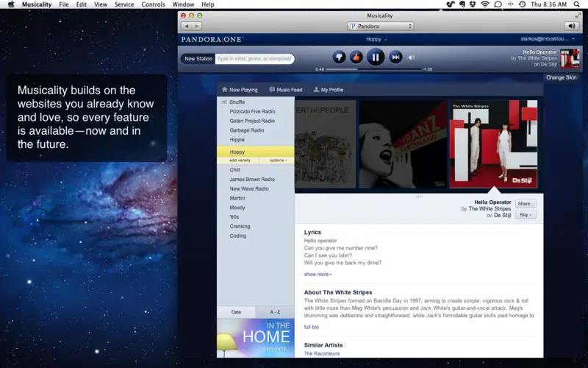The width and height of the screenshot is (588, 368).
Task: Click the Time Machine menu bar icon
Action: point(522,4)
